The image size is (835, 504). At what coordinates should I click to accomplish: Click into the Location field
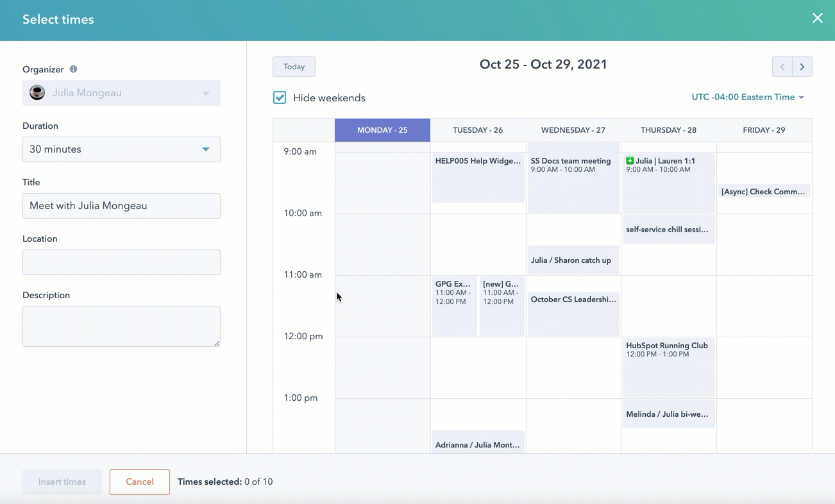[121, 262]
